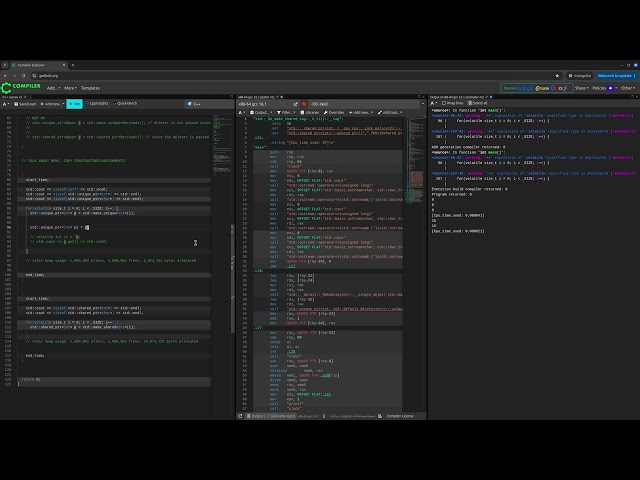Click the Compiler Explorer logo

pos(21,87)
